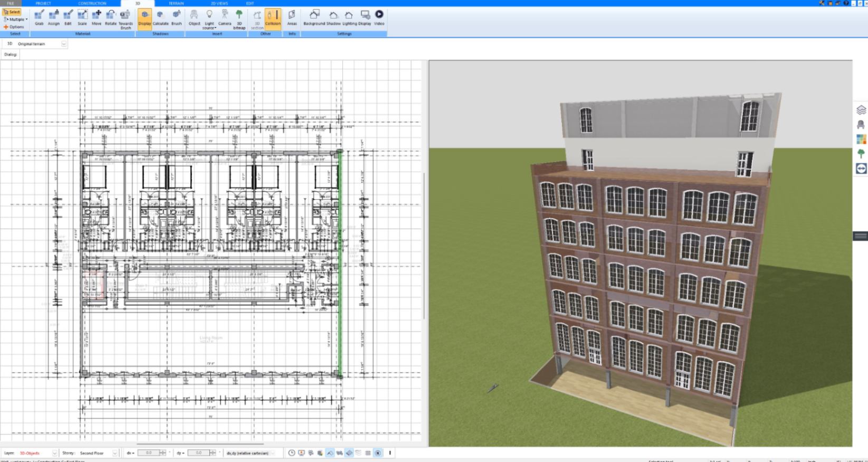Open Shadow settings
Viewport: 868px width, 462px height.
click(x=333, y=17)
